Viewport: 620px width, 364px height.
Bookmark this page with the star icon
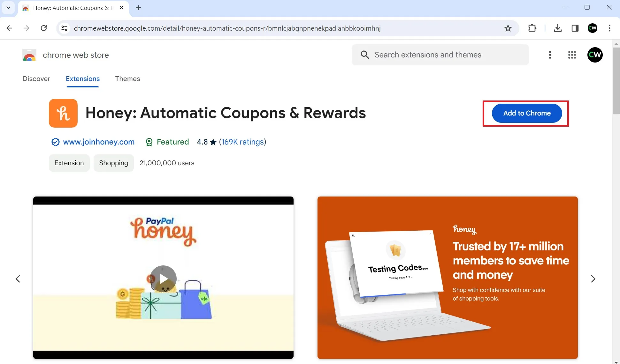point(508,28)
